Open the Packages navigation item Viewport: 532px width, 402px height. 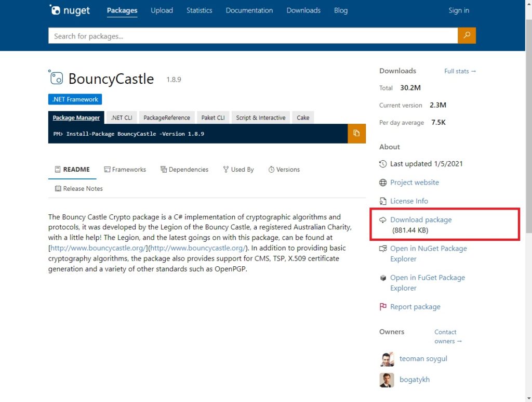pos(122,10)
